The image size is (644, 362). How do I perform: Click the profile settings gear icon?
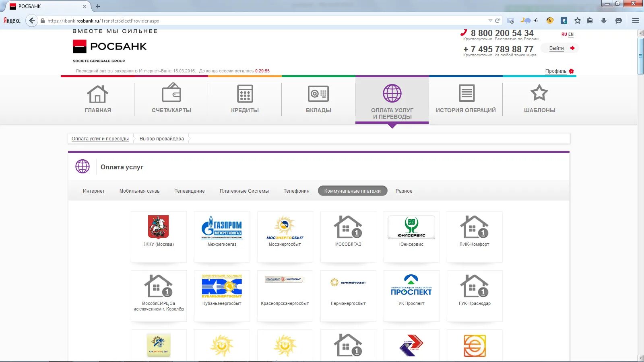571,71
